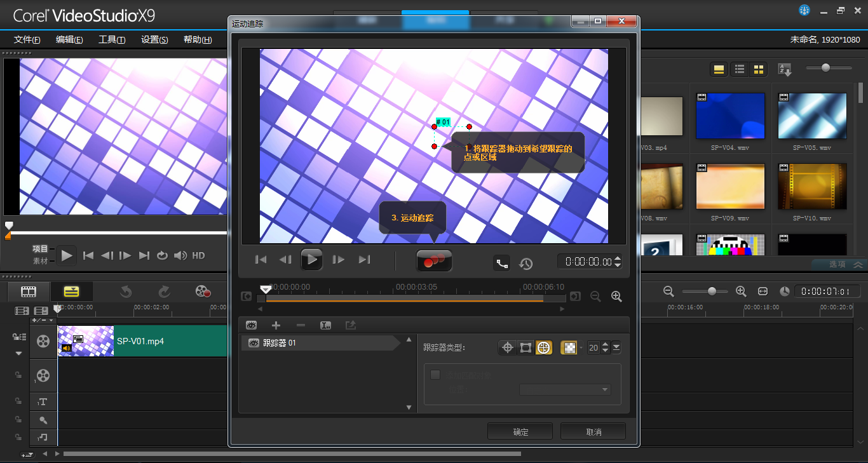This screenshot has height=463, width=868.
Task: Click the rename tracker icon
Action: [x=326, y=325]
